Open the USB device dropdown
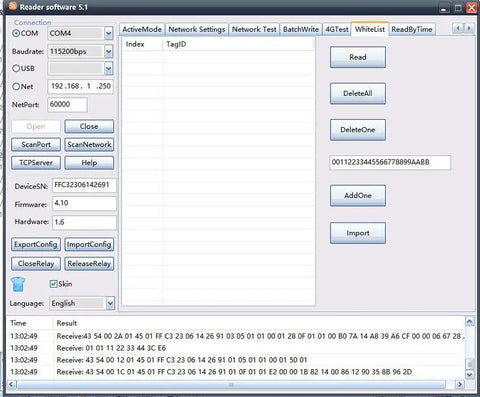Screen dimensions: 480x397 point(109,69)
